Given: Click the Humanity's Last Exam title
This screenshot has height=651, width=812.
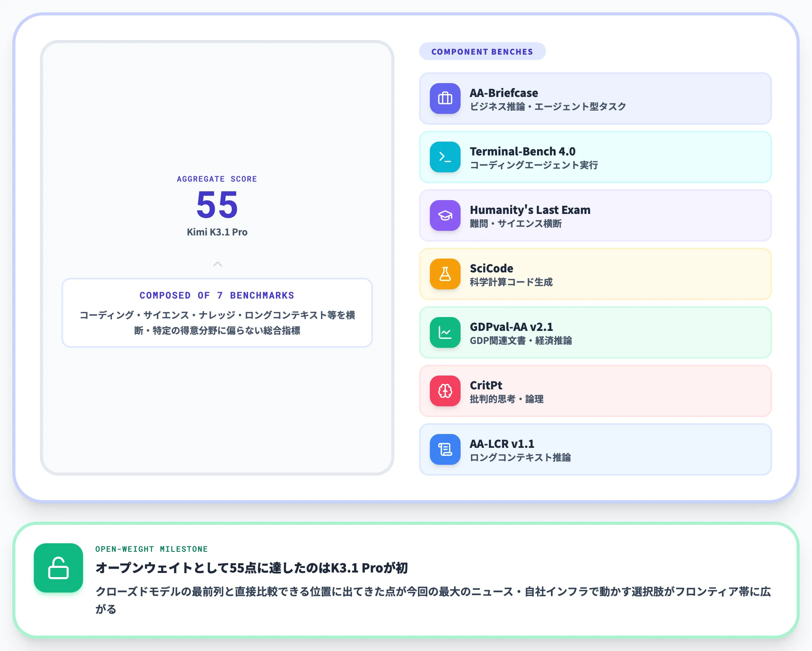Looking at the screenshot, I should pos(530,210).
